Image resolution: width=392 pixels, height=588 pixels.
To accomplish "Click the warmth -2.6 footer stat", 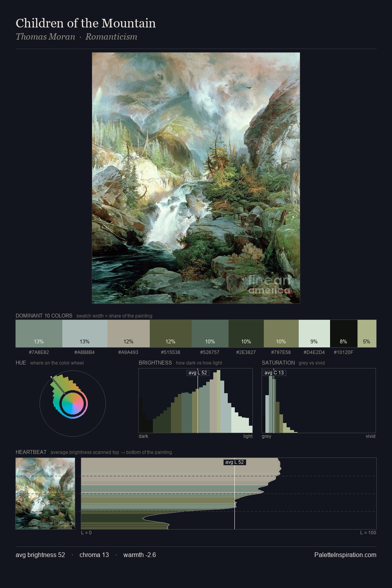I will point(140,555).
